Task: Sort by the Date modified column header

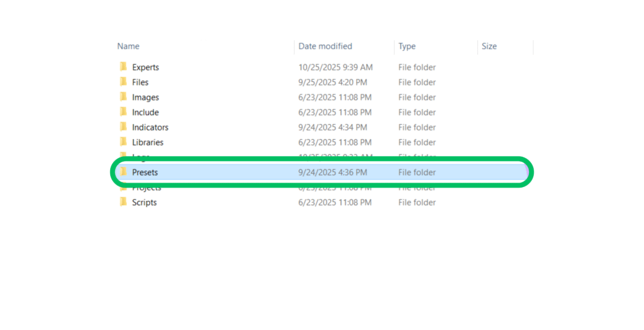Action: click(325, 46)
